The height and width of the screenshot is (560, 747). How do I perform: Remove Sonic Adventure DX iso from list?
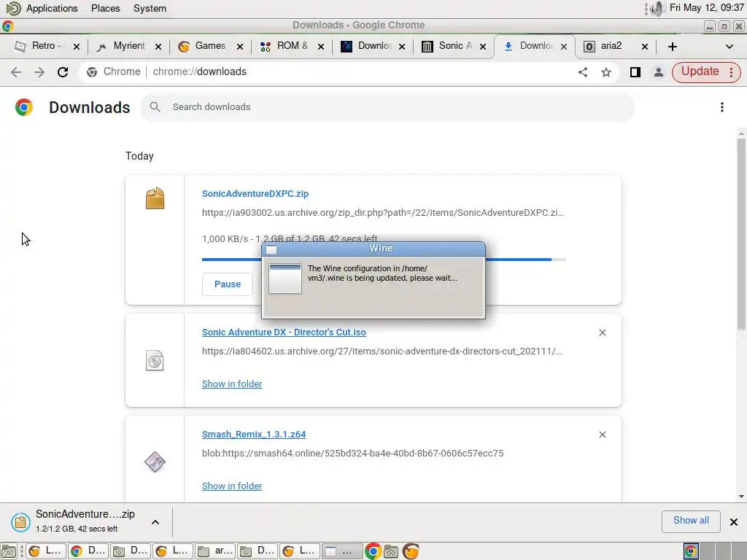[602, 332]
